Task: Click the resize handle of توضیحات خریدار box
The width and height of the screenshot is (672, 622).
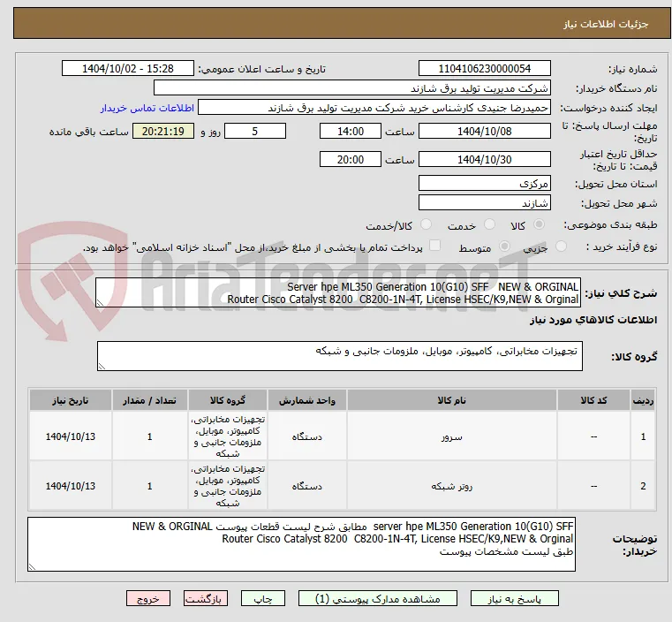Action: [x=32, y=566]
